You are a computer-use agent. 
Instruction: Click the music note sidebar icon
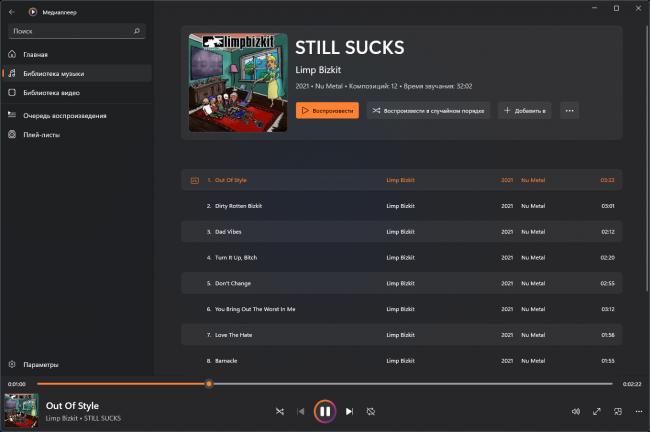tap(12, 73)
